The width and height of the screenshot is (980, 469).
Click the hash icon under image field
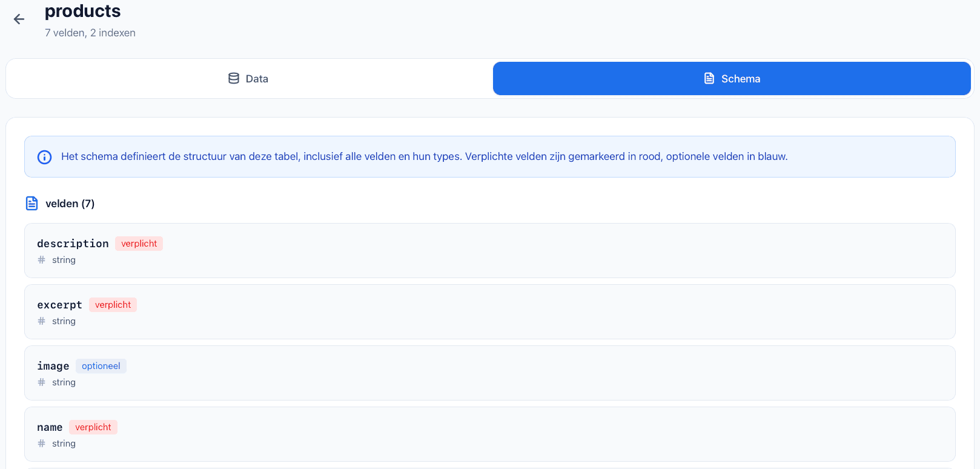click(42, 382)
